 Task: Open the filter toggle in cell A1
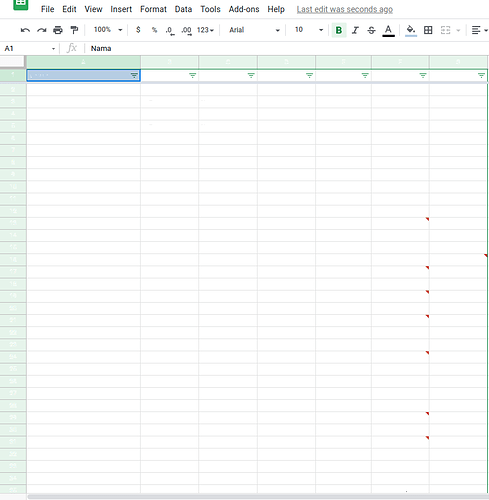[x=134, y=76]
